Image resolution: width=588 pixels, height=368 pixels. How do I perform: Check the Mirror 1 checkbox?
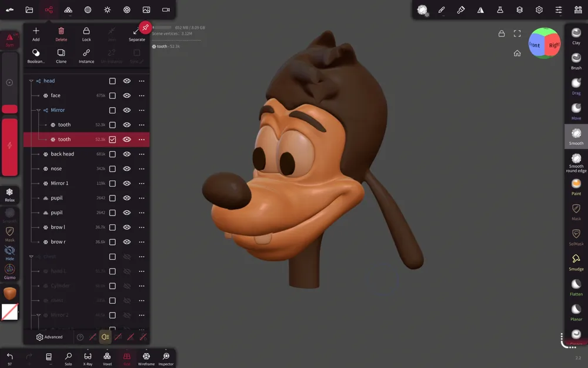point(112,183)
